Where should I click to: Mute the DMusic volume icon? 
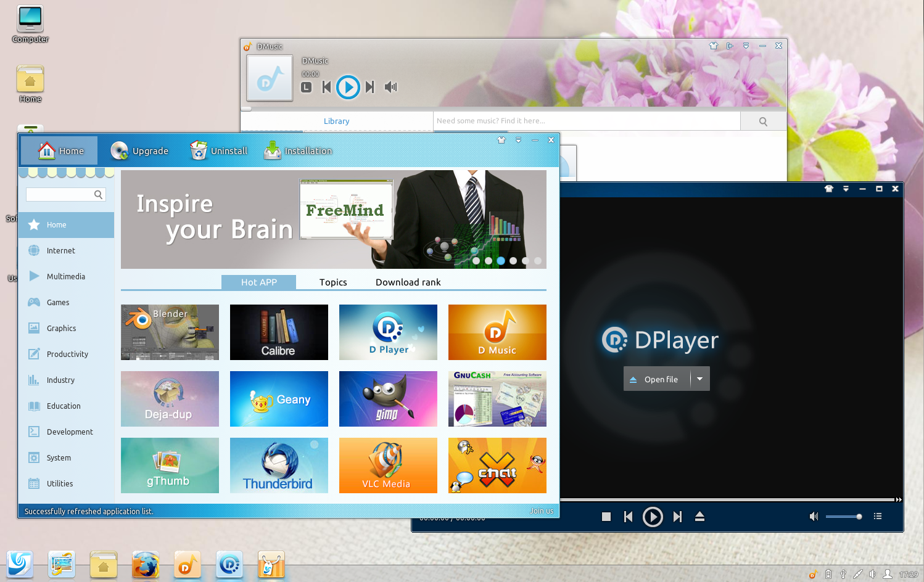coord(390,87)
